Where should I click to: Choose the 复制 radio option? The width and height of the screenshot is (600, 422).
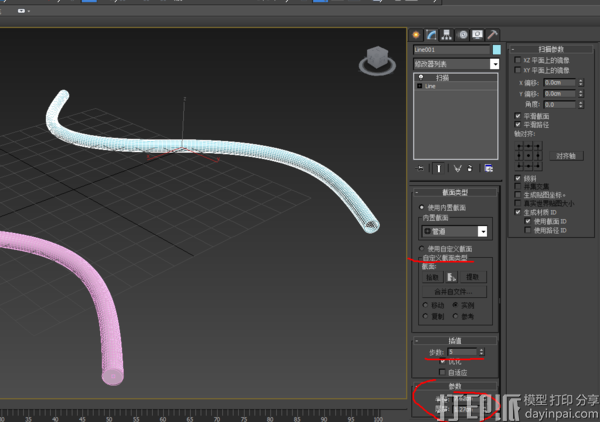(x=425, y=316)
